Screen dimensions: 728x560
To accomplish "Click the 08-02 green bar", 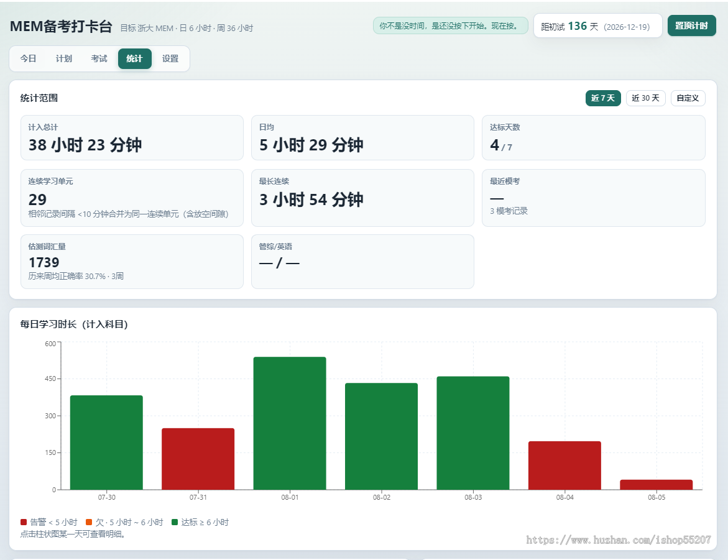I will coord(381,436).
